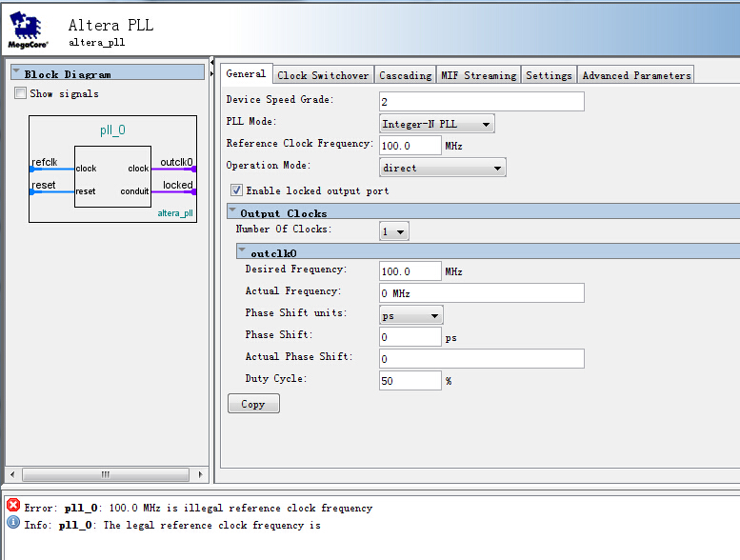
Task: Click the Duty Cycle input field
Action: point(410,380)
